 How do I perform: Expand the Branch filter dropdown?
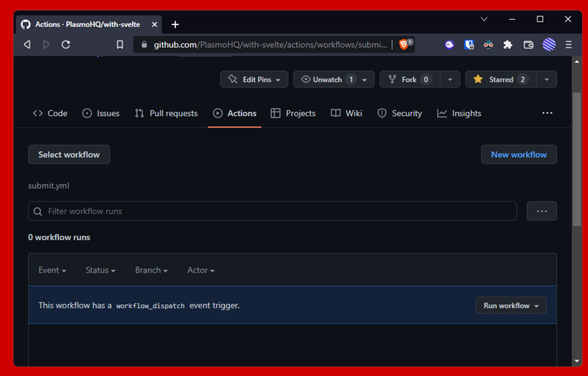click(151, 270)
